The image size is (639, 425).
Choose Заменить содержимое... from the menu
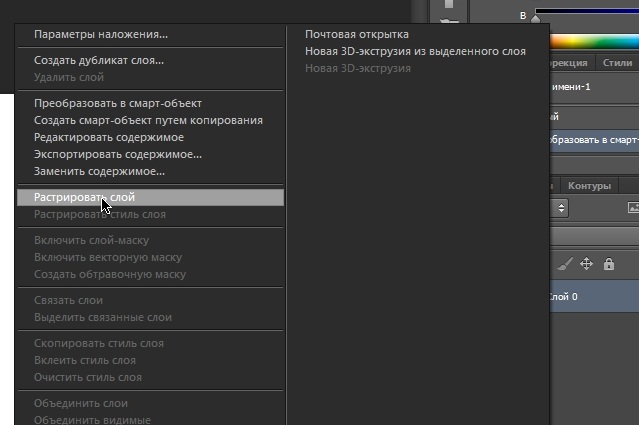point(99,172)
